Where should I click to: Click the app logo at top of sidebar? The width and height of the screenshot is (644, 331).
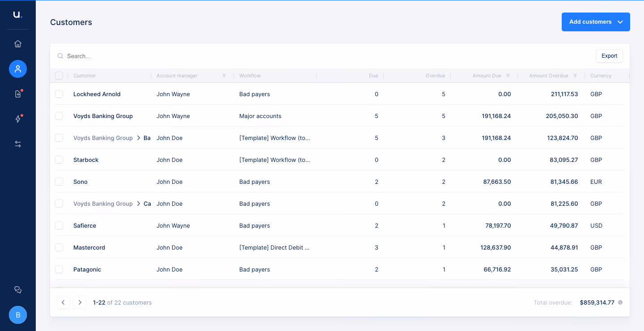pos(17,15)
